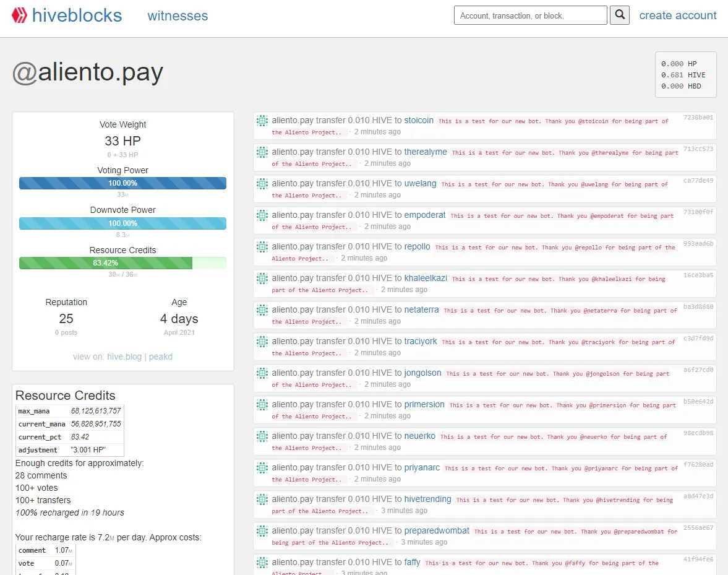This screenshot has width=728, height=575.
Task: Click the Reputation value 25
Action: [x=66, y=319]
